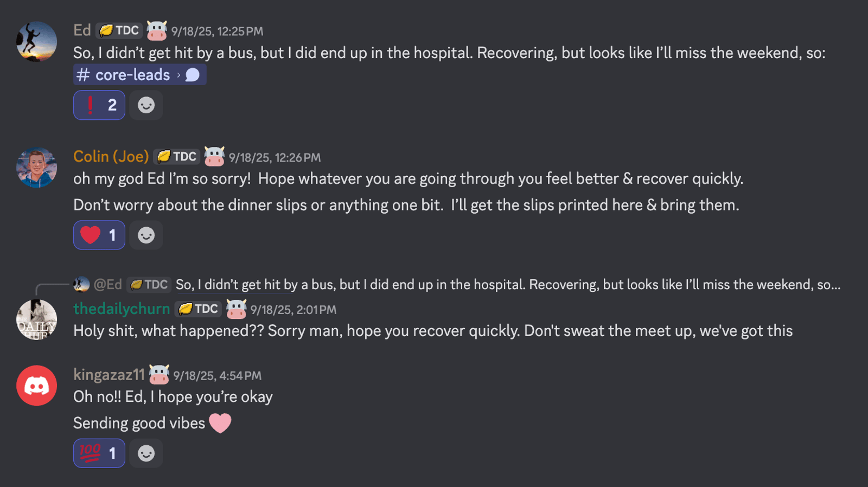Open Ed's profile avatar

36,42
